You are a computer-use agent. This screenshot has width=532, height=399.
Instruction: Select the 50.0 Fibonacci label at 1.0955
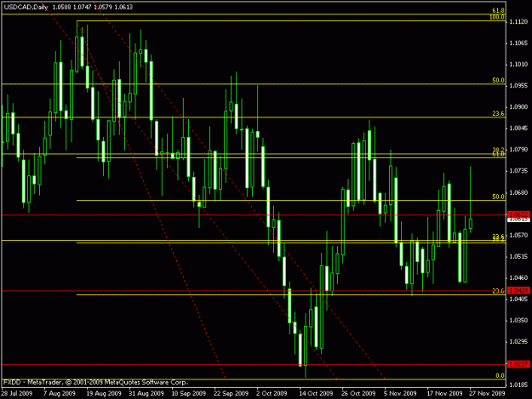pos(499,80)
